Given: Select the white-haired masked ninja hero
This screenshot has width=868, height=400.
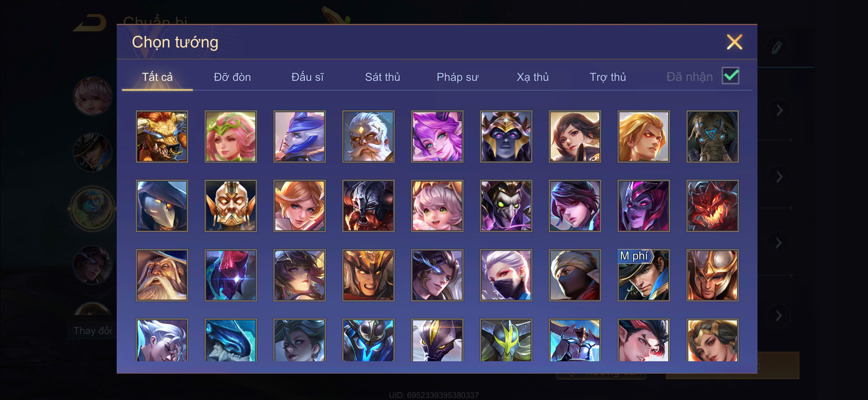Looking at the screenshot, I should coord(506,275).
